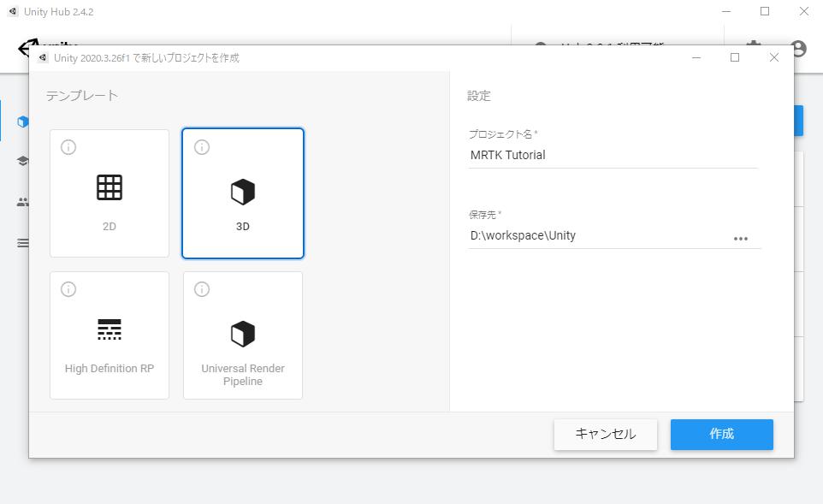Image resolution: width=823 pixels, height=504 pixels.
Task: Select the 2D template card
Action: point(110,193)
